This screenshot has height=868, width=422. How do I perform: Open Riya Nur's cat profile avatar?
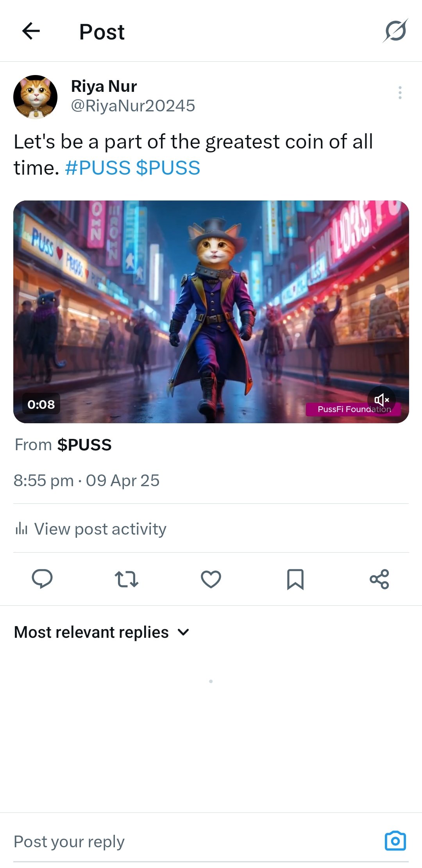35,97
